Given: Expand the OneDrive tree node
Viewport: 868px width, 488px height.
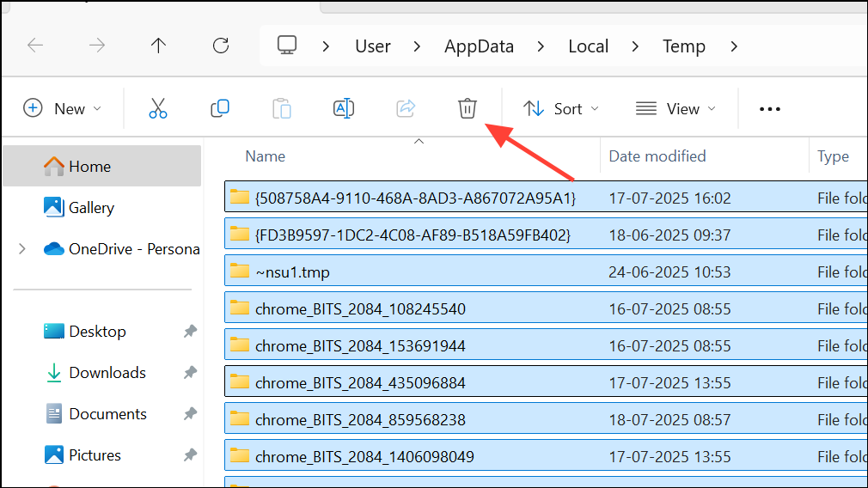Looking at the screenshot, I should coord(22,249).
